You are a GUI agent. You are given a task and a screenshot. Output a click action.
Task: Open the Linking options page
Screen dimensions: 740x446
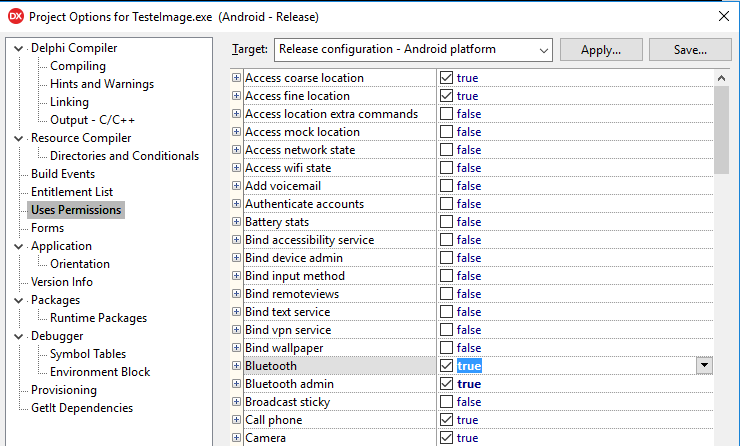coord(69,102)
